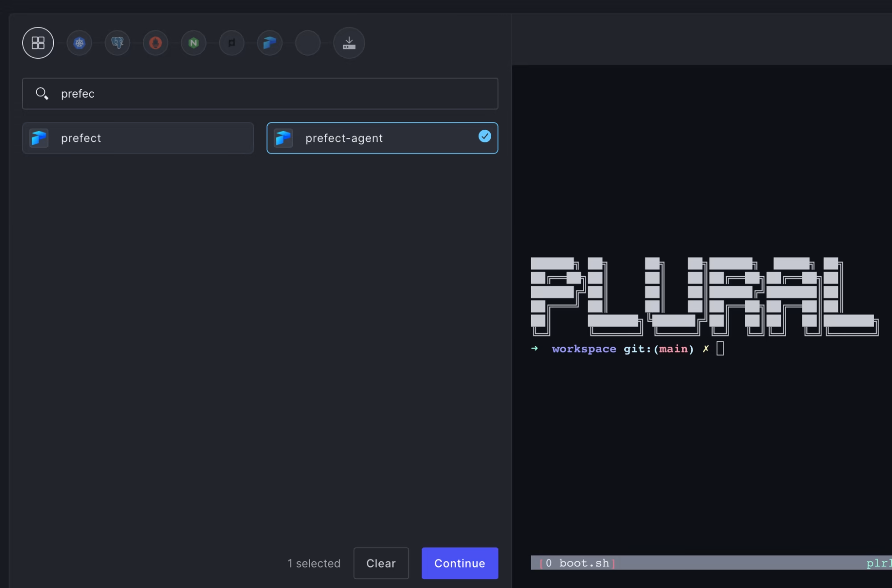892x588 pixels.
Task: Go to the Kubernetes step icon
Action: click(79, 43)
